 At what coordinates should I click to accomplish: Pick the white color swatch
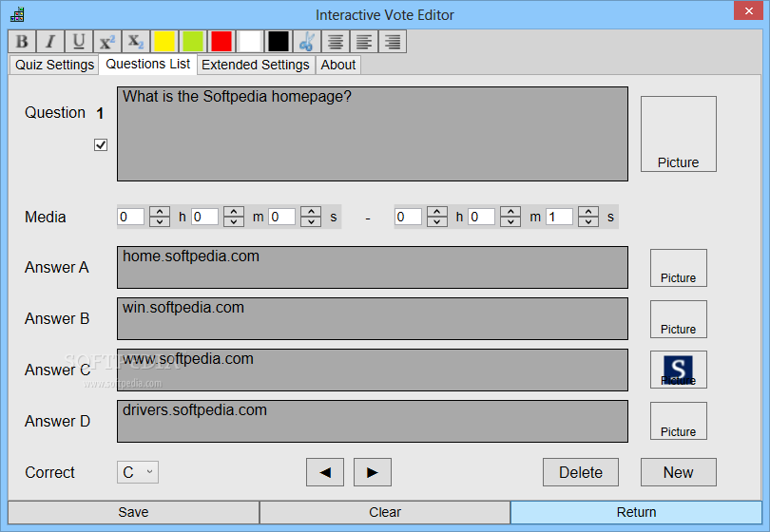coord(250,42)
